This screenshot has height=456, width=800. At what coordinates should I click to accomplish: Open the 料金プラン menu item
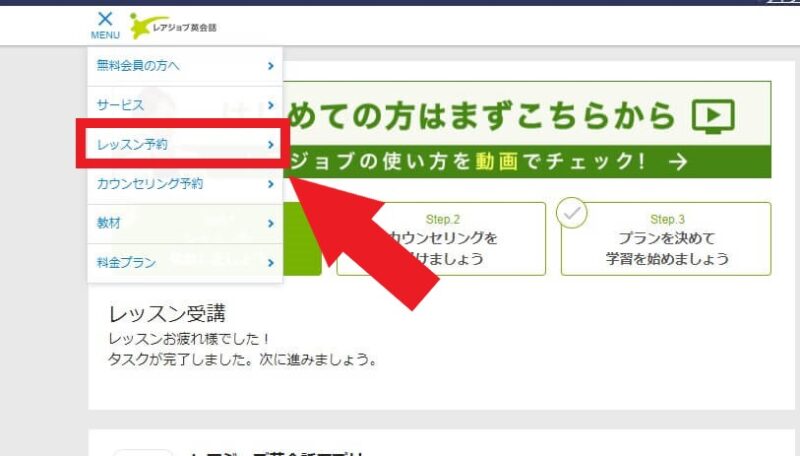coord(126,263)
